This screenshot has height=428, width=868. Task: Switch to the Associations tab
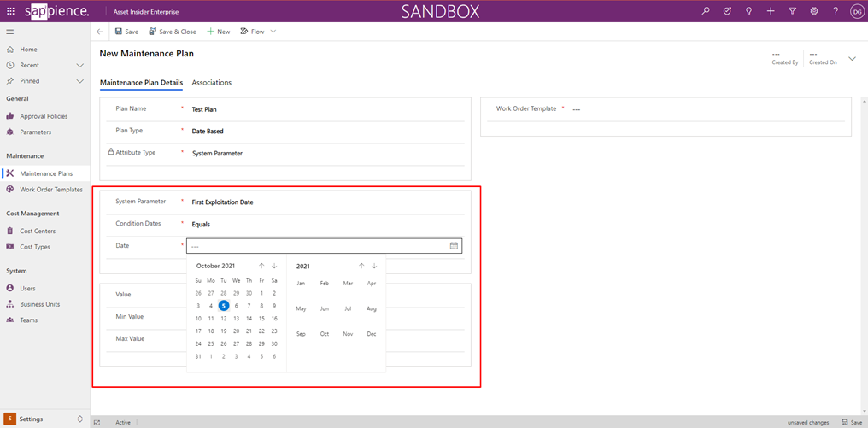(x=211, y=83)
